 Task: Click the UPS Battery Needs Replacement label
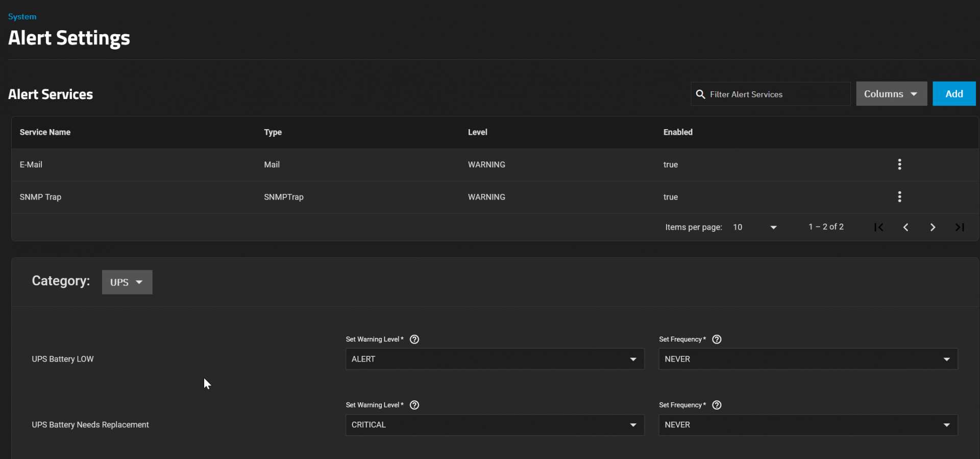tap(90, 425)
